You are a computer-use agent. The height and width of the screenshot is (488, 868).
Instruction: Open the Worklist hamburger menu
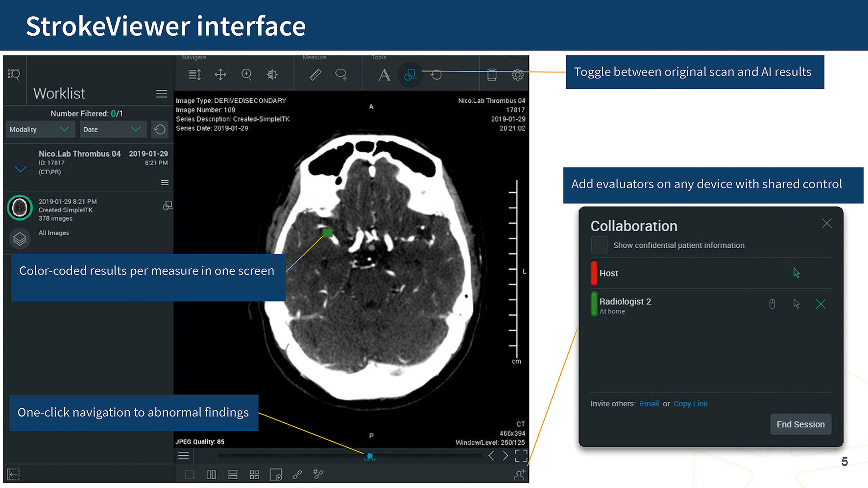(162, 94)
